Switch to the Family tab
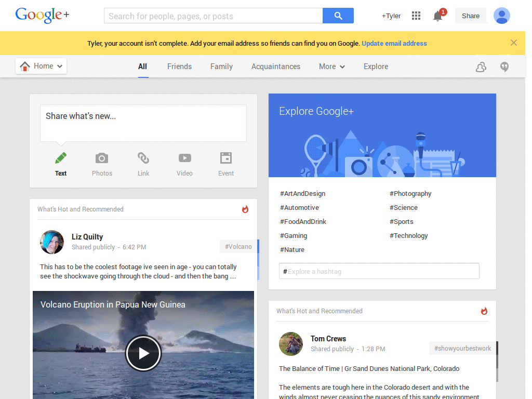Screen dimensions: 532x399 coord(221,66)
